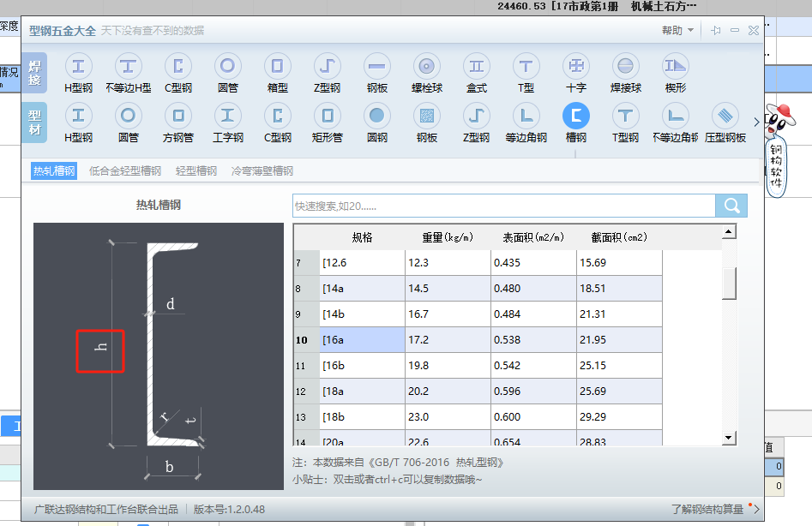Screen dimensions: 812x526
Task: Click the 规格 column header
Action: click(362, 237)
